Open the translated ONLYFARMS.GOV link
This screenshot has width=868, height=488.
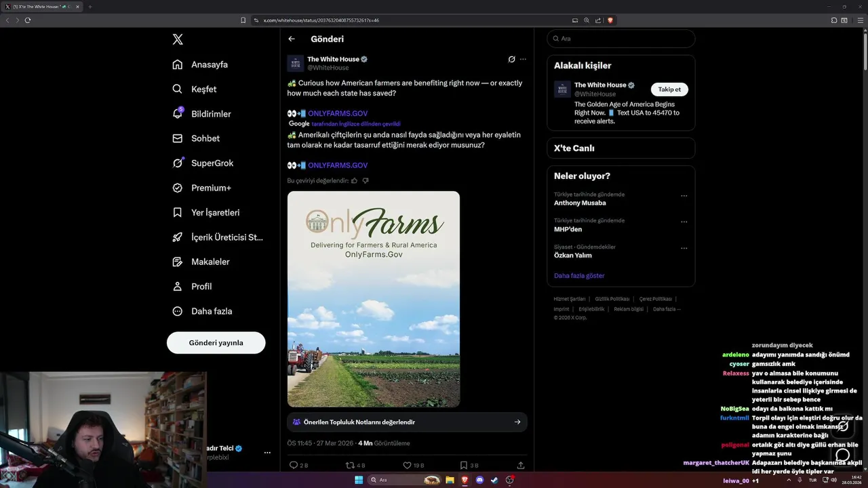point(338,165)
